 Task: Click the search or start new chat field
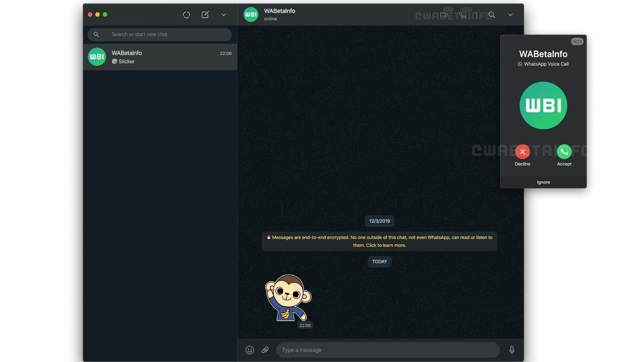click(160, 35)
